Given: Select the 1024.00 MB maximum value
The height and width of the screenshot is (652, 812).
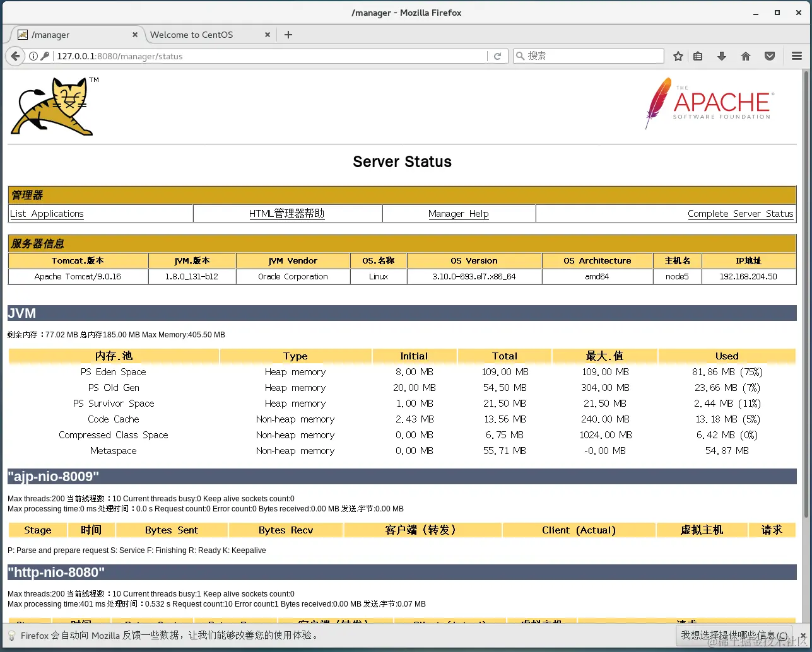Looking at the screenshot, I should 606,435.
